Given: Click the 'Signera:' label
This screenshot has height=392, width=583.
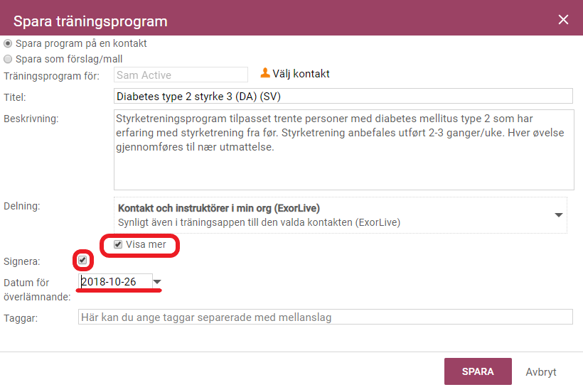Looking at the screenshot, I should click(22, 261).
